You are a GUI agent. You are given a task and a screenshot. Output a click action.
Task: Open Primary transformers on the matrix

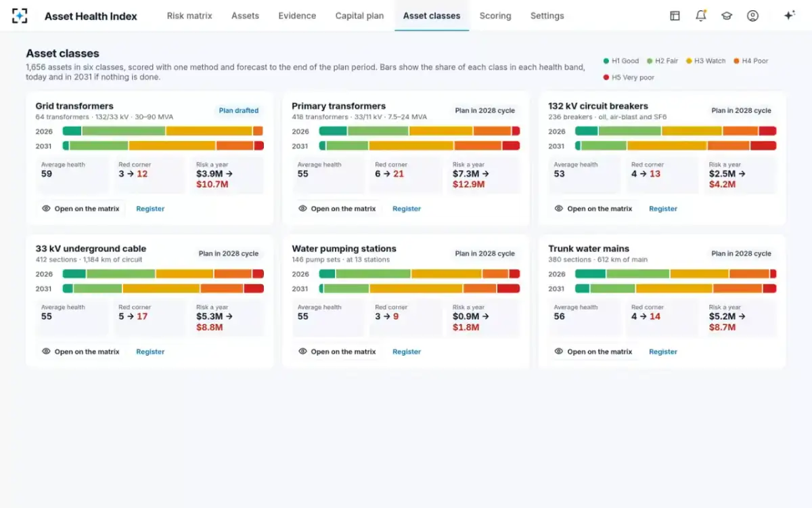click(337, 209)
